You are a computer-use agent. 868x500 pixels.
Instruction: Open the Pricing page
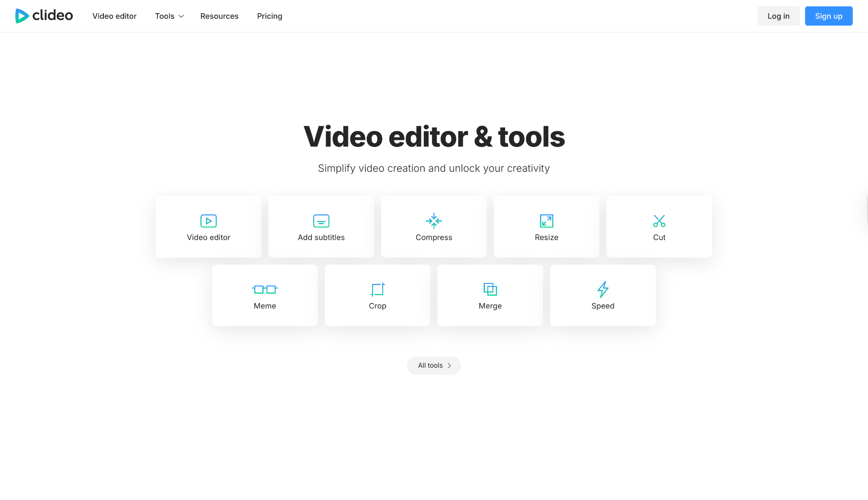270,16
